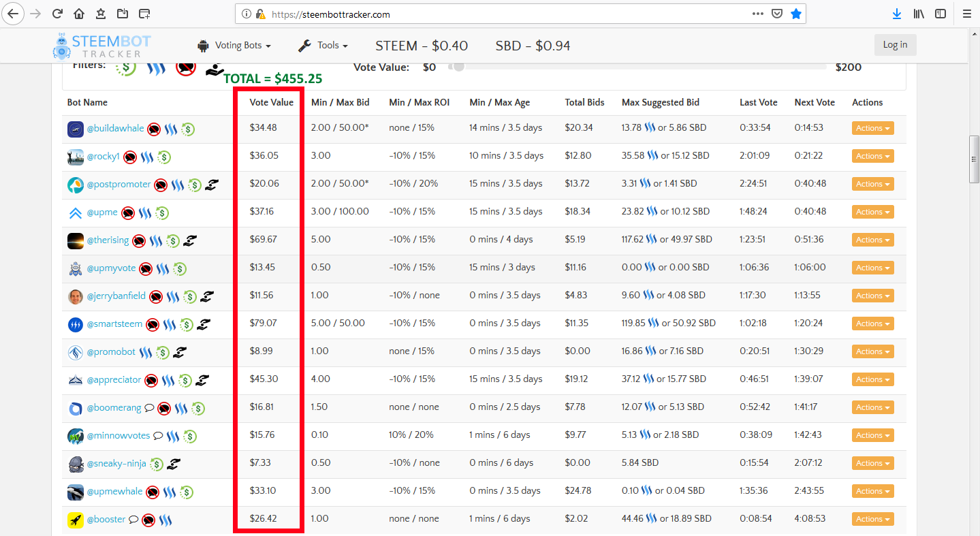Show site information lock icon
980x536 pixels.
click(x=260, y=14)
